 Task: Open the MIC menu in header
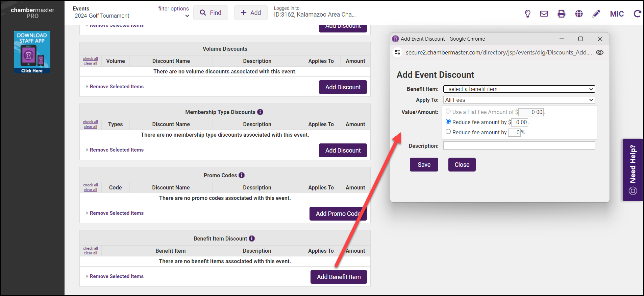click(617, 14)
